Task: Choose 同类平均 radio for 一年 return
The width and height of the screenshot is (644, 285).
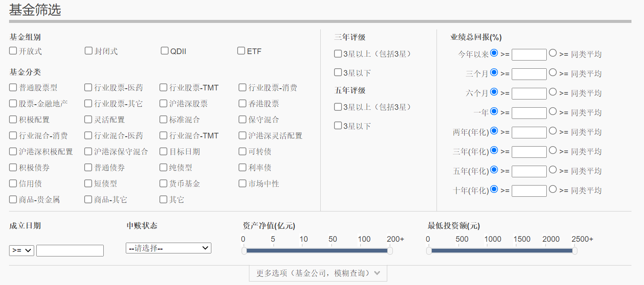Action: (x=553, y=112)
